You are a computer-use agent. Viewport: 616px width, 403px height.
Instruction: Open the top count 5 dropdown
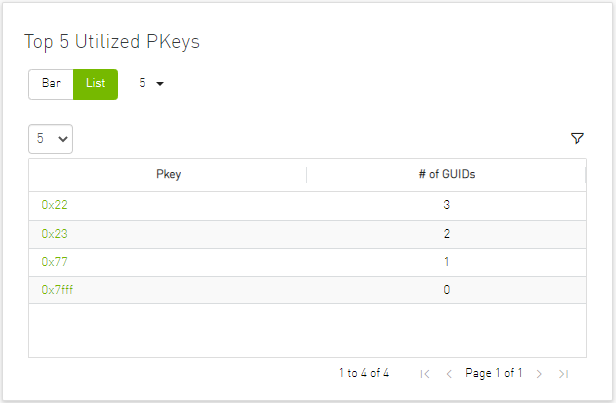point(151,84)
